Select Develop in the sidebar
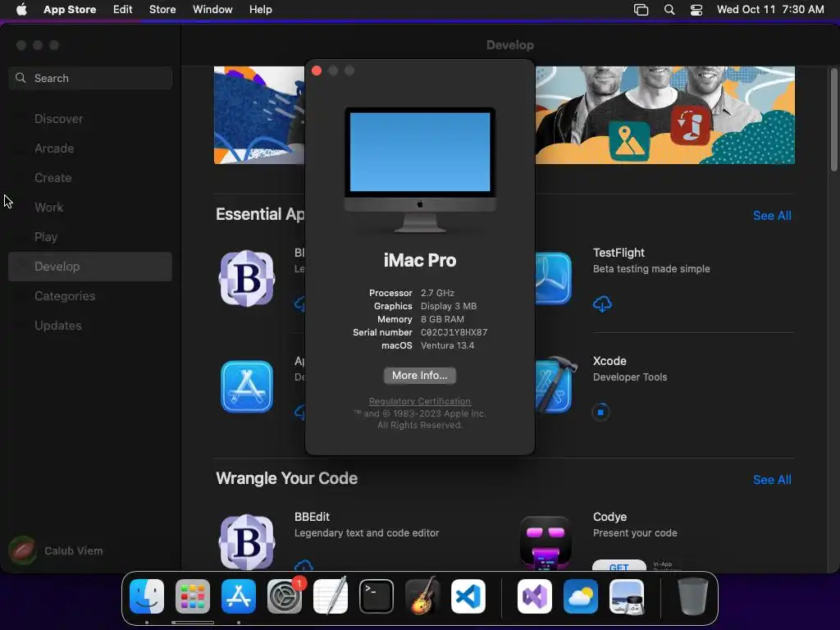 coord(90,267)
